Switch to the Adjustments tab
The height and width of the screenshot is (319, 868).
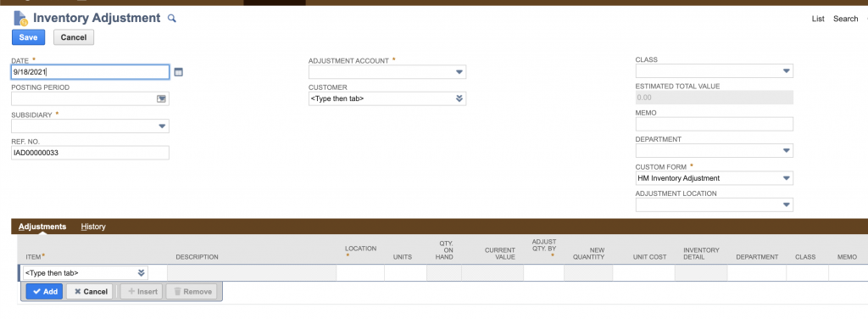tap(42, 227)
